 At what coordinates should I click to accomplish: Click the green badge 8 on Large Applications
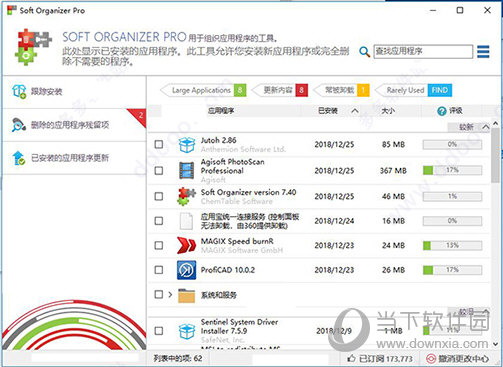point(240,90)
